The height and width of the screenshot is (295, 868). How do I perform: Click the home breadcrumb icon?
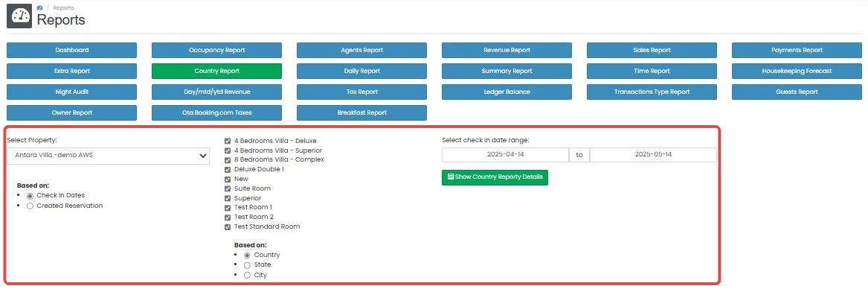(39, 7)
